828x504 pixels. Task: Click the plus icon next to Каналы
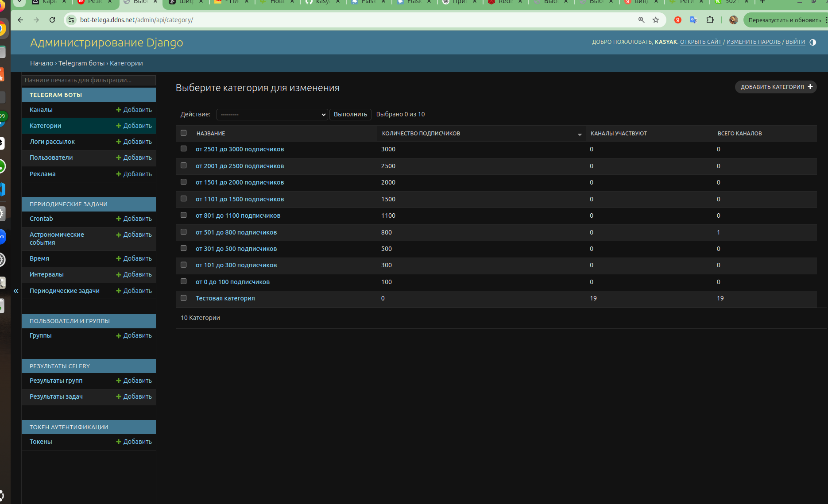coord(118,110)
